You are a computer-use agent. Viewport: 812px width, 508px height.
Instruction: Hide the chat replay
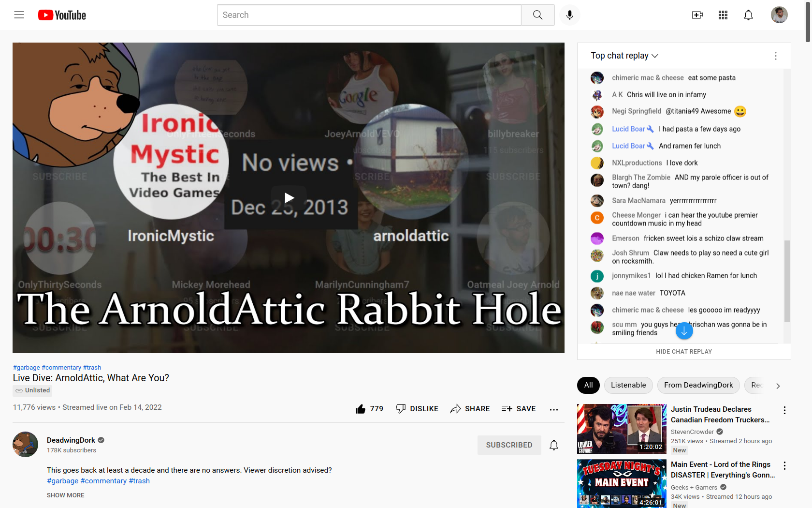tap(684, 352)
